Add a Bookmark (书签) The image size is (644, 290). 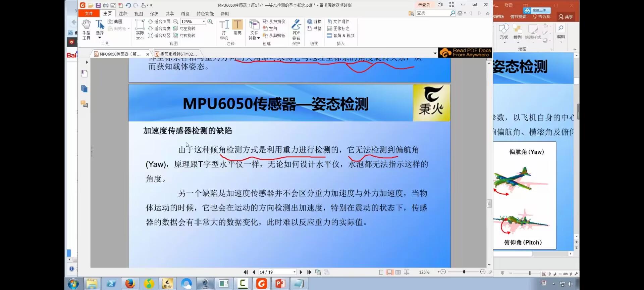pos(314,29)
